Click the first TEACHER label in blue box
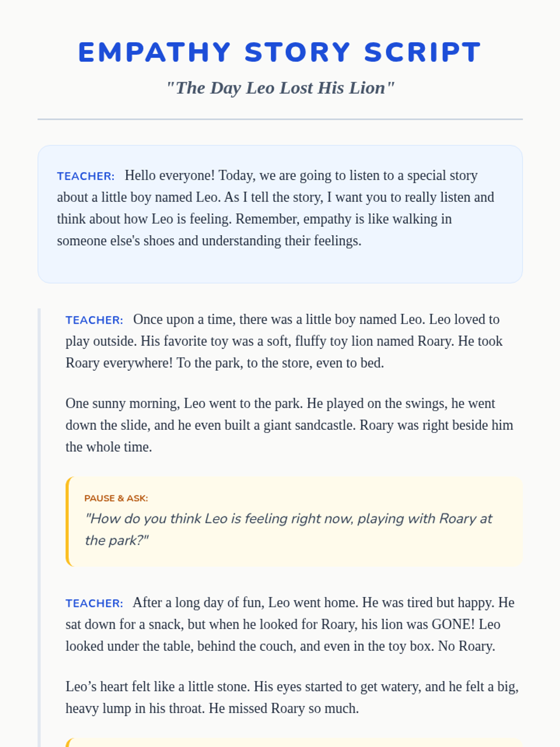Image resolution: width=560 pixels, height=747 pixels. (86, 176)
